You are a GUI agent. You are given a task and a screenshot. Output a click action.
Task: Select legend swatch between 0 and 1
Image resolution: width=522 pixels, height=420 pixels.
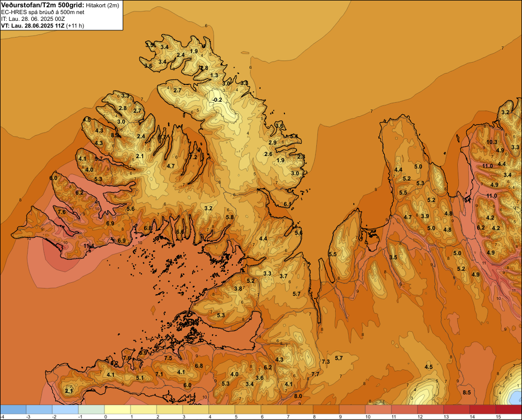(x=117, y=410)
